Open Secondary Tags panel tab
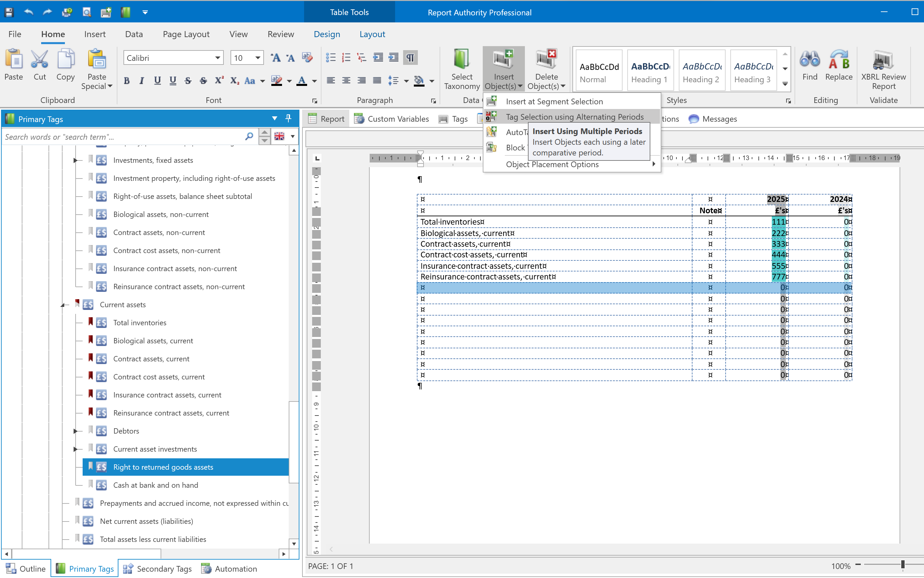The height and width of the screenshot is (578, 924). [157, 568]
